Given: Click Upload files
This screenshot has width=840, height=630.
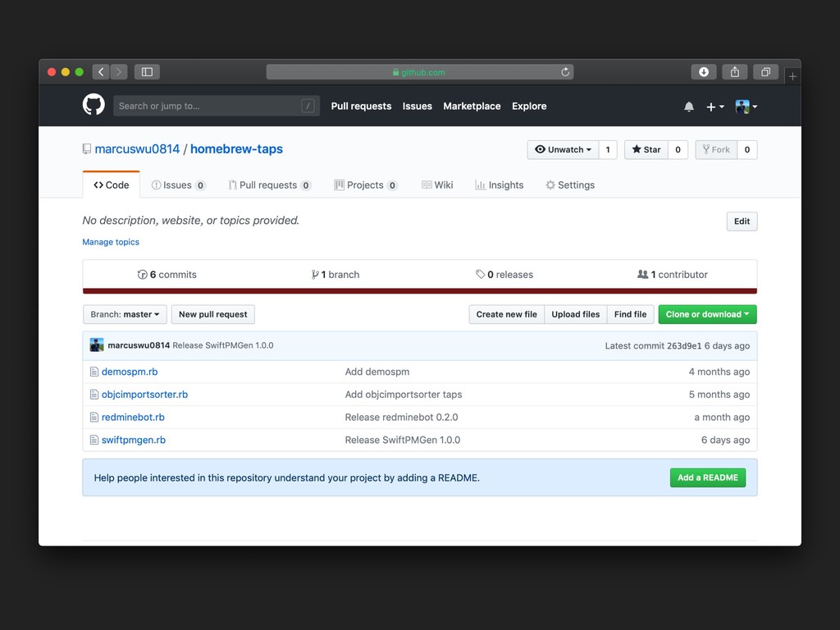Looking at the screenshot, I should [x=575, y=314].
